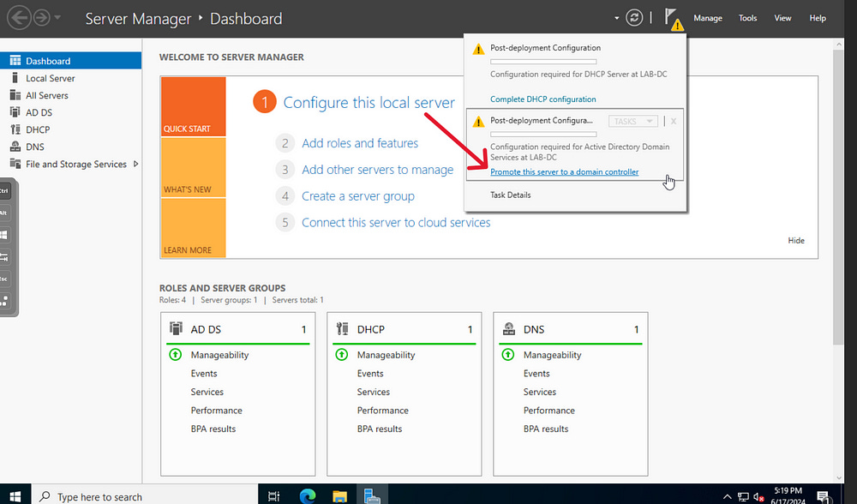Click the back navigation arrow
This screenshot has width=857, height=504.
tap(19, 18)
